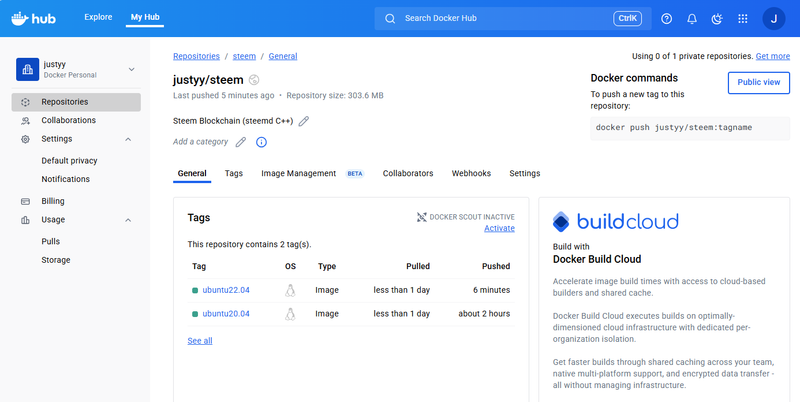Open Storage under Usage

pyautogui.click(x=56, y=260)
